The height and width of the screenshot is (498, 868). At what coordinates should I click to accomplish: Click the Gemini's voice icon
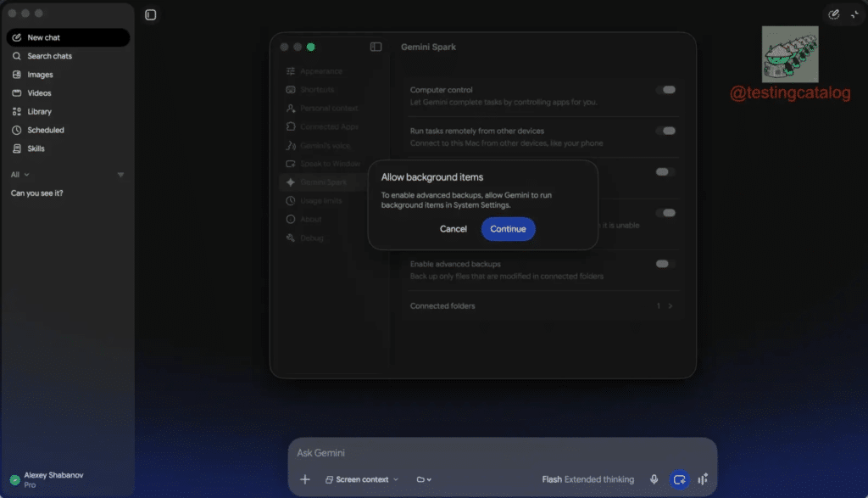coord(291,146)
